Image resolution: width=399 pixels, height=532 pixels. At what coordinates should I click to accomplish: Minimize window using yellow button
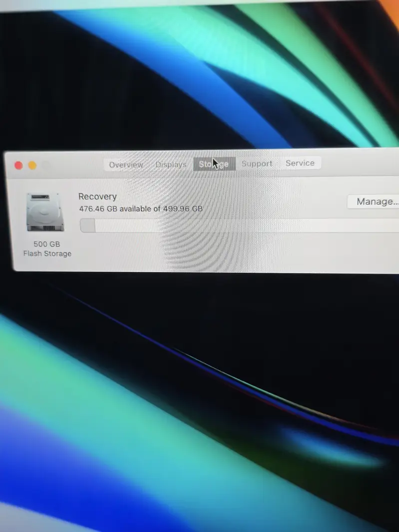(x=32, y=166)
